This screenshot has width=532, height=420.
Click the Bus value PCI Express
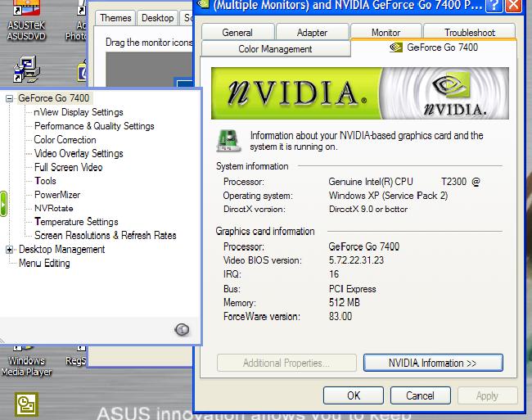[353, 289]
